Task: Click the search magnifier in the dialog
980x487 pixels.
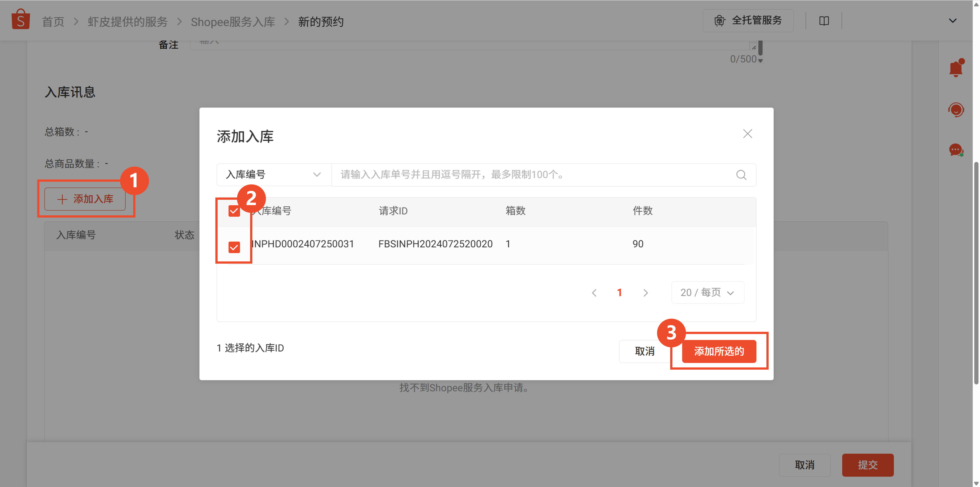Action: pos(741,175)
